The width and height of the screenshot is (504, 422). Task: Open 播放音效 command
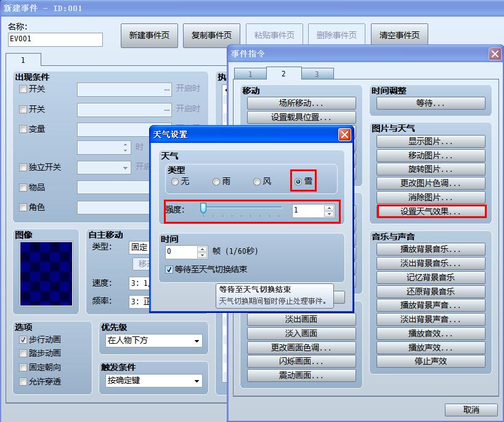[431, 334]
